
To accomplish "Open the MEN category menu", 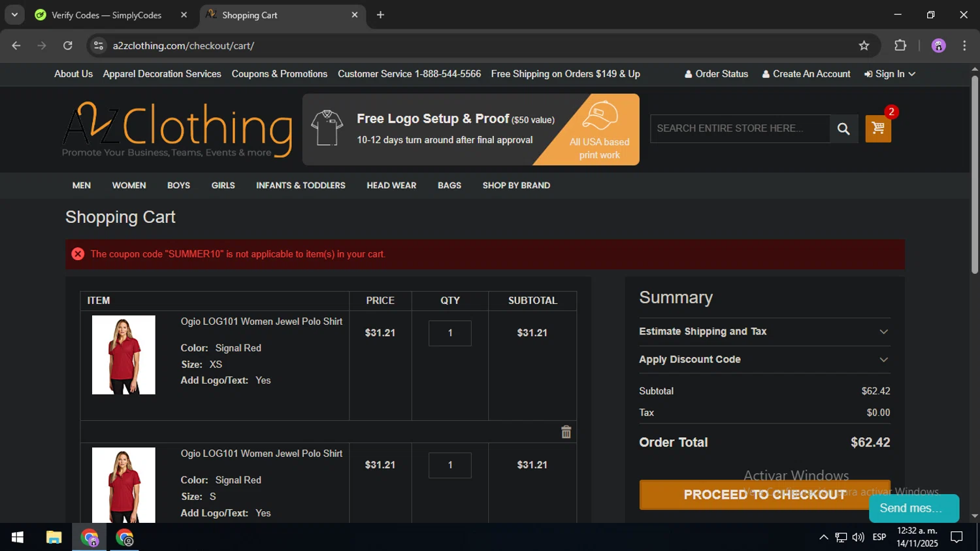I will coord(82,186).
